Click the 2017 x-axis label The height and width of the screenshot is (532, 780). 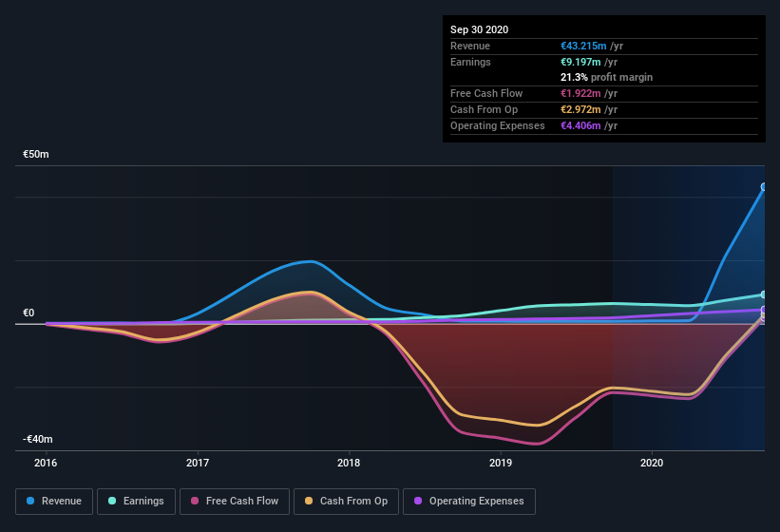(x=198, y=463)
